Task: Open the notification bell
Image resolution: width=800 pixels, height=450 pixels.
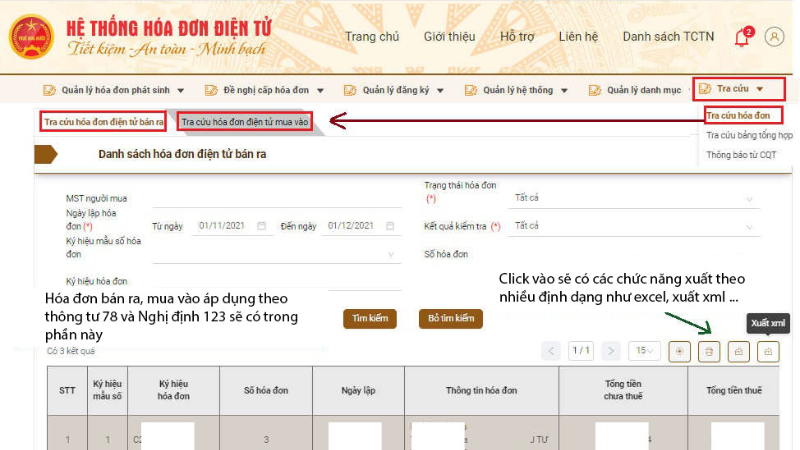Action: point(741,37)
